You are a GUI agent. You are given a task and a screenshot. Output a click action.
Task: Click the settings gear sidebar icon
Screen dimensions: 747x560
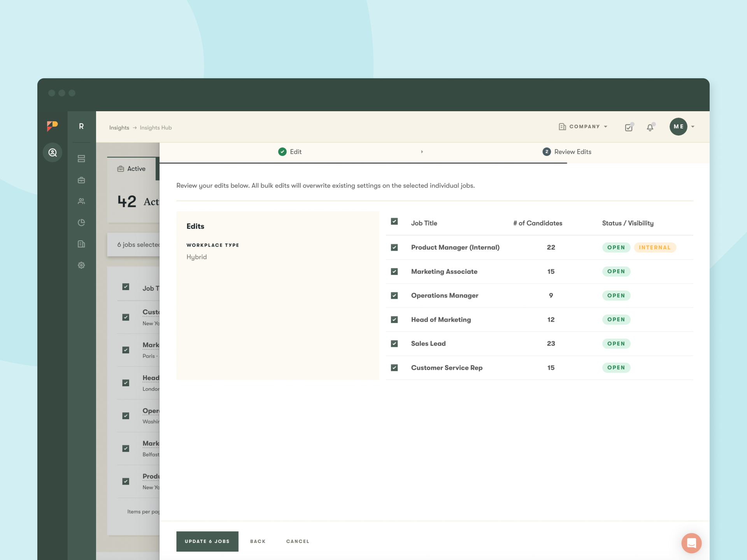tap(81, 265)
